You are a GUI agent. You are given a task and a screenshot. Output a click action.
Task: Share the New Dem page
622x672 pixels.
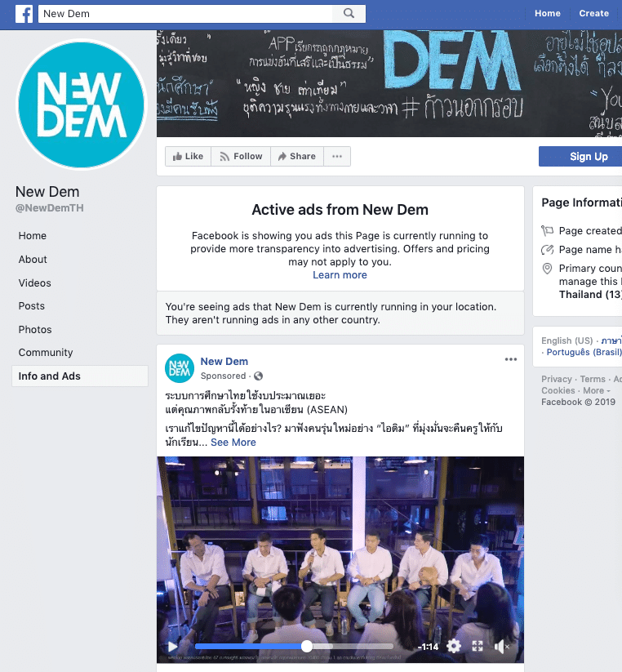(x=297, y=157)
